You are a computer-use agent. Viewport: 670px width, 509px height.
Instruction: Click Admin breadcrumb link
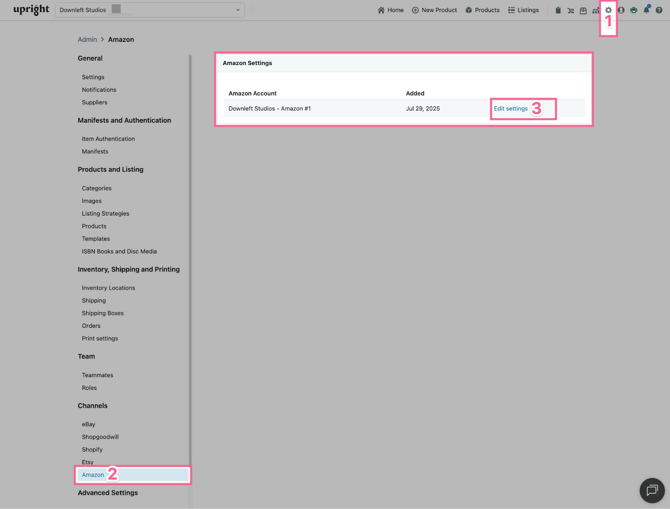87,40
